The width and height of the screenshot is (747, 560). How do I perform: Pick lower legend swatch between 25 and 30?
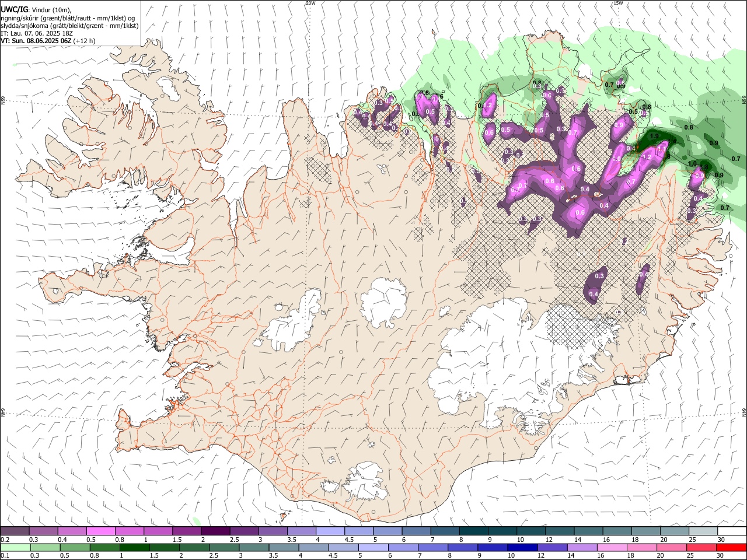[702, 547]
